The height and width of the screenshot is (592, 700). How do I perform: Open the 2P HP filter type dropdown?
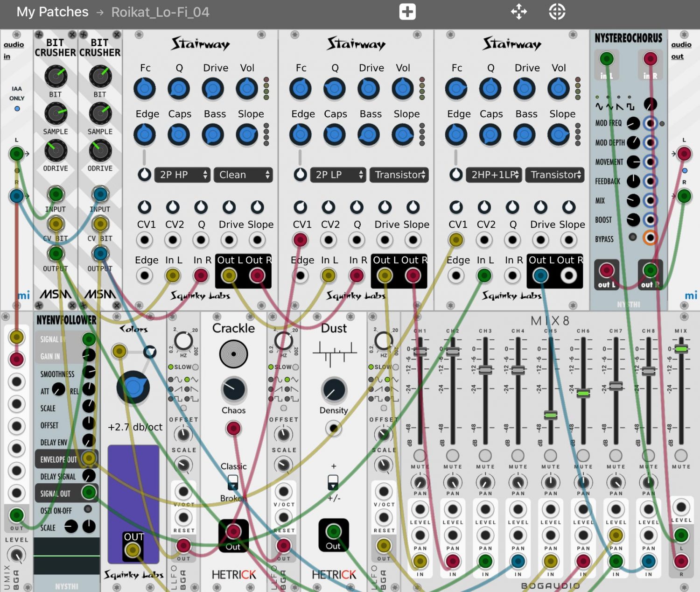pyautogui.click(x=182, y=175)
